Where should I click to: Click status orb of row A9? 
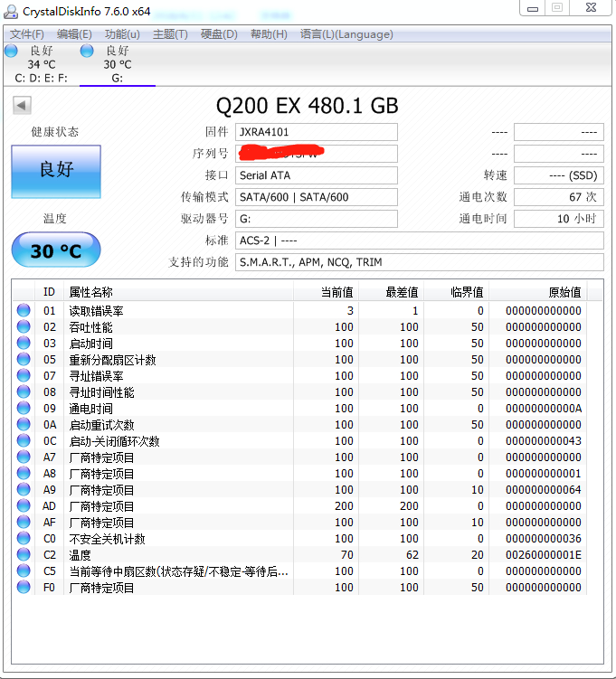tap(24, 489)
